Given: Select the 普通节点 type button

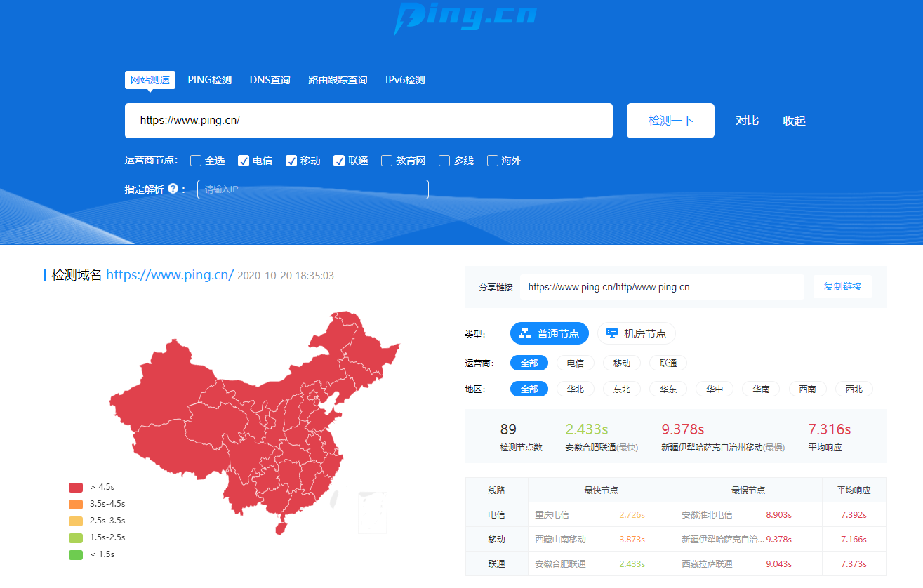Looking at the screenshot, I should coord(550,333).
